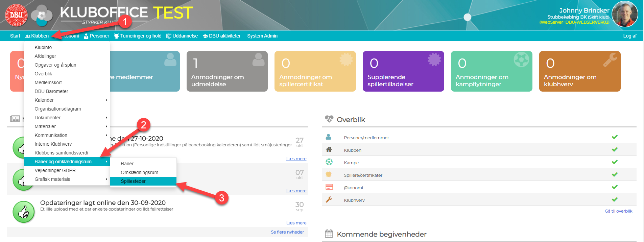Expand the Dokumenter submenu
Image resolution: width=644 pixels, height=242 pixels.
[x=67, y=118]
